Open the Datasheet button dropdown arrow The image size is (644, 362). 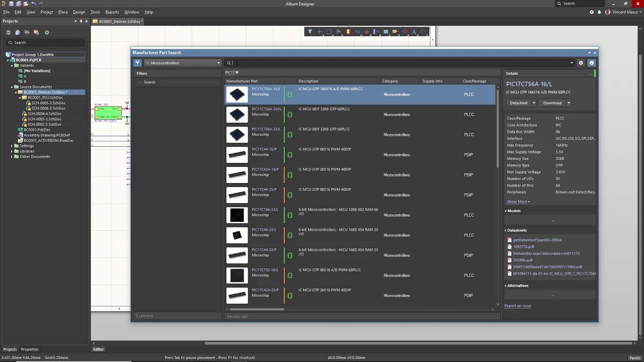coord(534,103)
